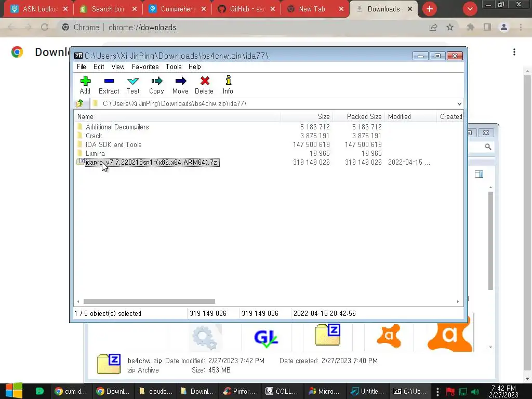This screenshot has height=399, width=532.
Task: Open the tab search dropdown arrow
Action: pyautogui.click(x=470, y=9)
